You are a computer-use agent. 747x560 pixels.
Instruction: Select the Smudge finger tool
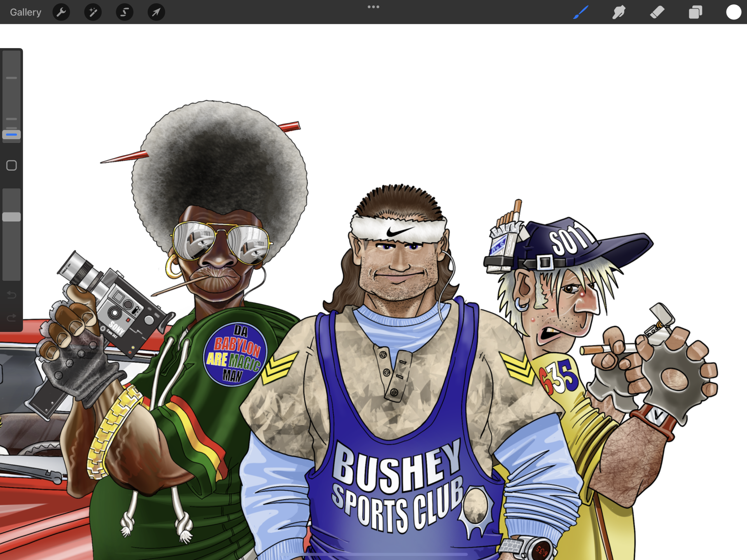(619, 12)
